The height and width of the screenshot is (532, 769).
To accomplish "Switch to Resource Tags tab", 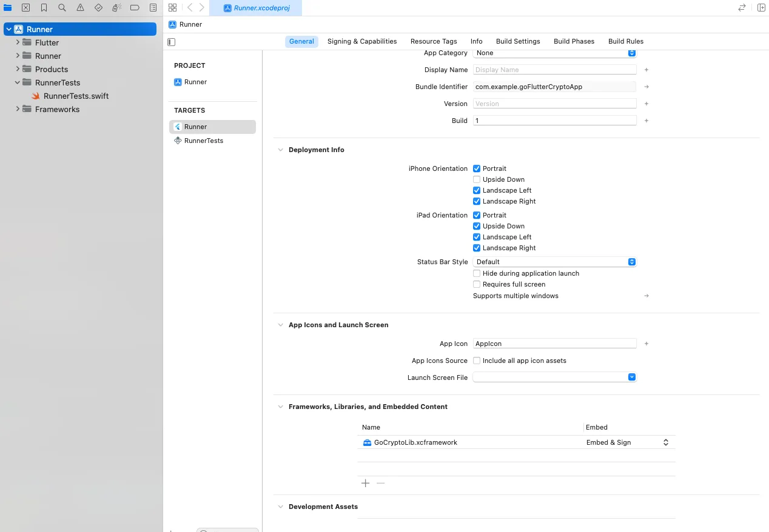I will (x=434, y=41).
